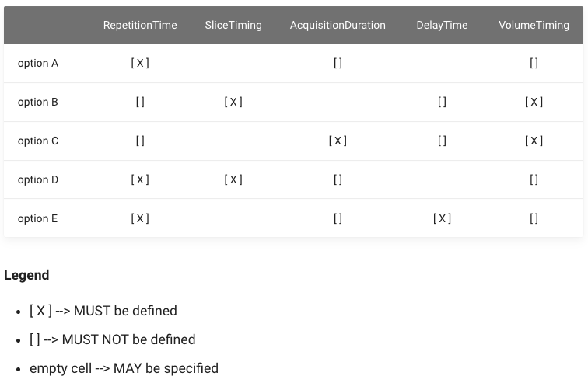This screenshot has height=383, width=588.
Task: Click the AcquisitionDuration column header
Action: tap(338, 25)
